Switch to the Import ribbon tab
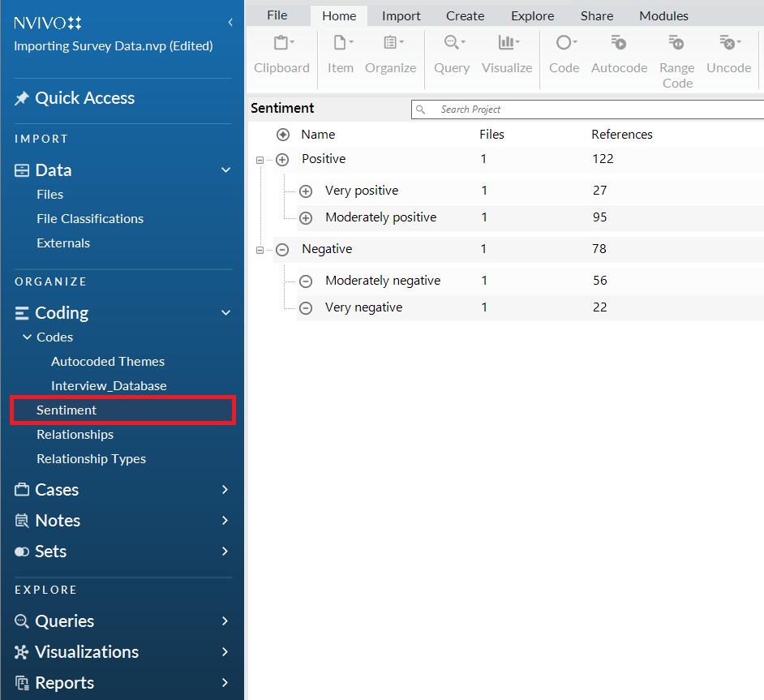Viewport: 764px width, 700px height. [401, 16]
